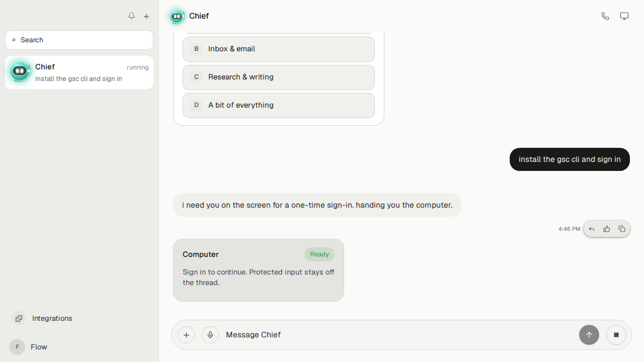Start a new chat with plus icon
Screen dimensions: 644x362
pos(146,16)
